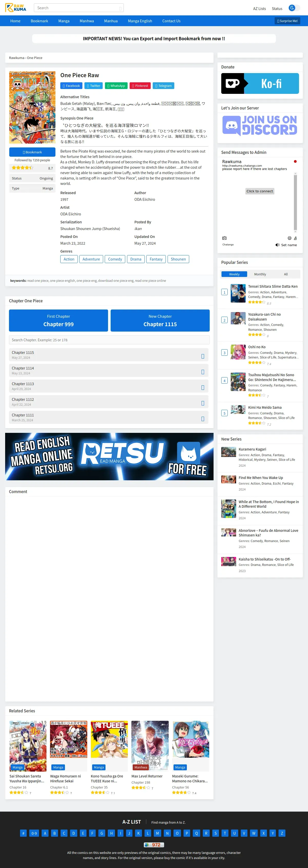Select the Adventure genre tag
The height and width of the screenshot is (868, 308).
[x=91, y=259]
